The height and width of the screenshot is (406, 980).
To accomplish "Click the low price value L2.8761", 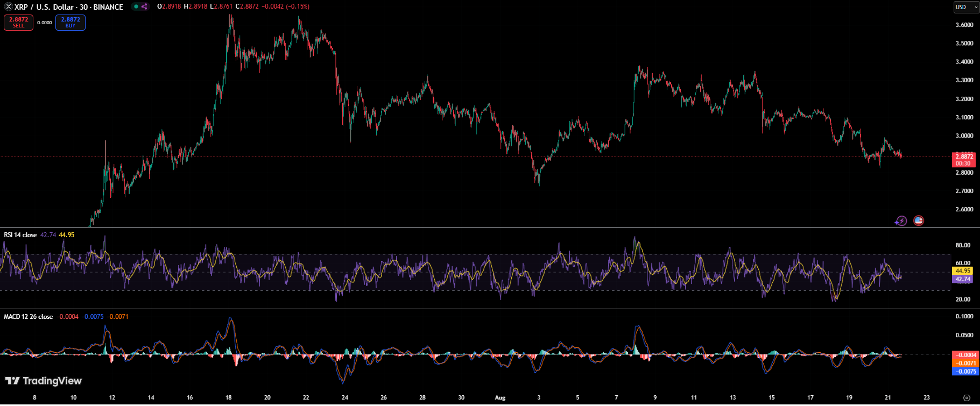I will (x=221, y=6).
